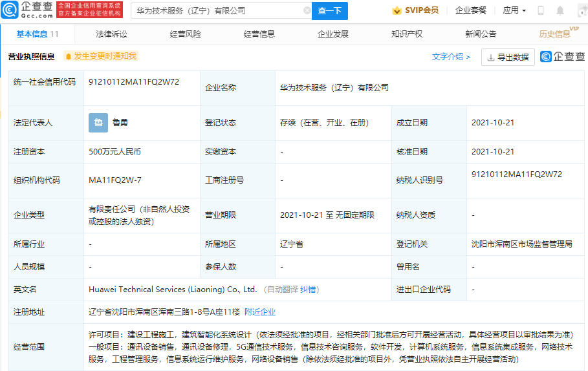Click the bell icon in change notification badge

69,56
